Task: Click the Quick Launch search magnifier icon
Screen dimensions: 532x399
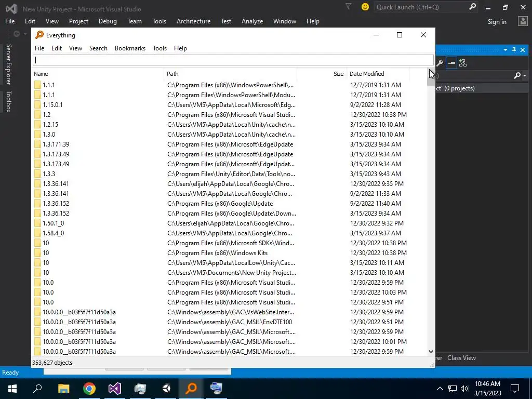Action: (472, 7)
